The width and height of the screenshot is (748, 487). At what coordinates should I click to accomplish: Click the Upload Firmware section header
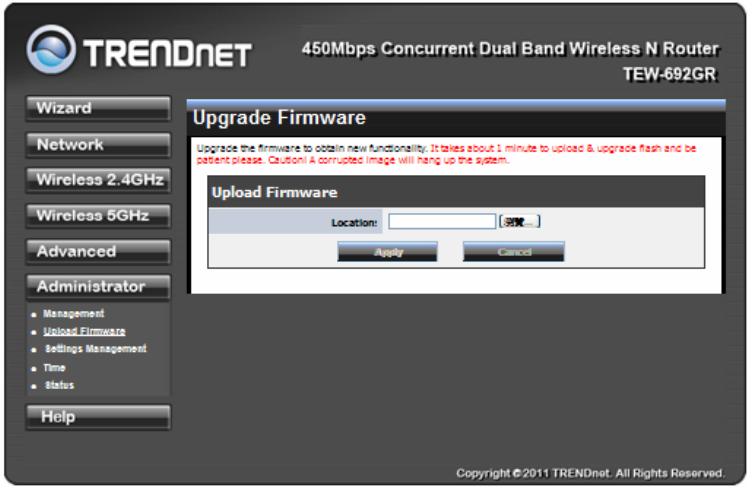tap(274, 192)
